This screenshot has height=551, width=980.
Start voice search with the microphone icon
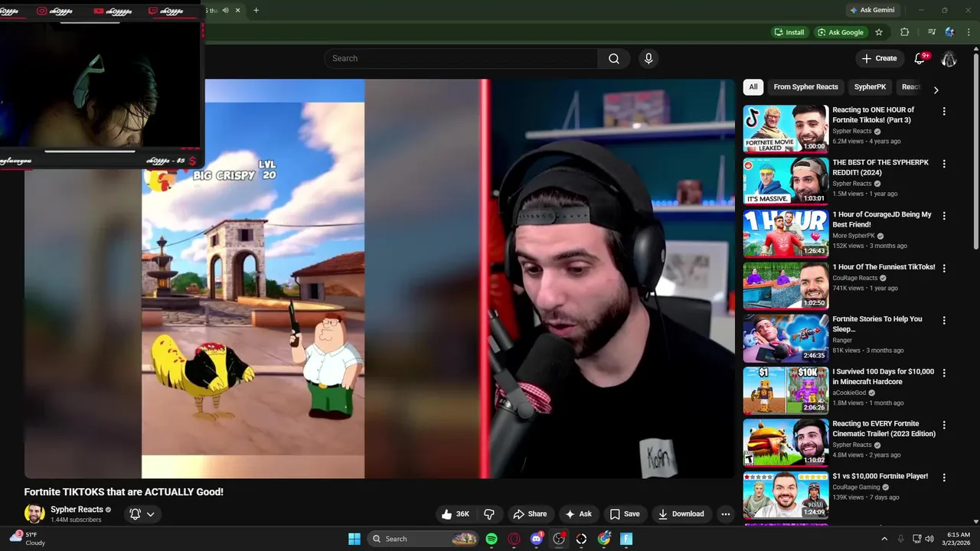(648, 59)
